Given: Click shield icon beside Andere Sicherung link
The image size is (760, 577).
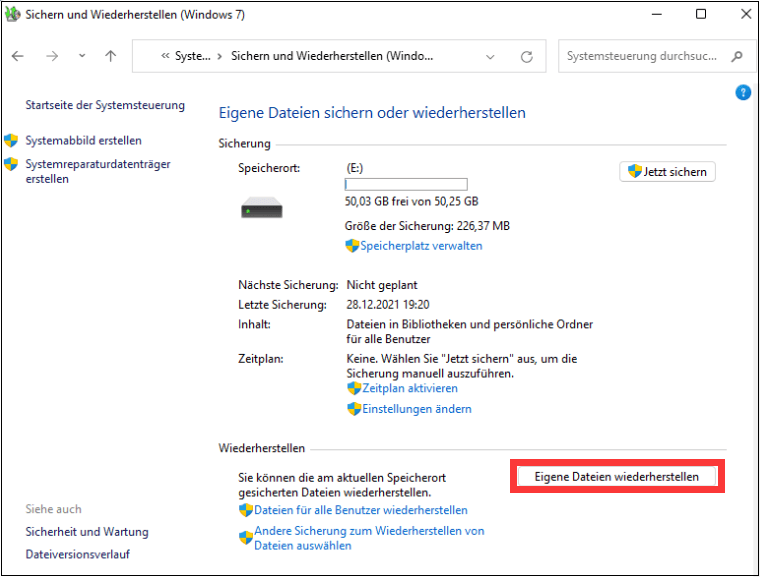Looking at the screenshot, I should (x=246, y=538).
